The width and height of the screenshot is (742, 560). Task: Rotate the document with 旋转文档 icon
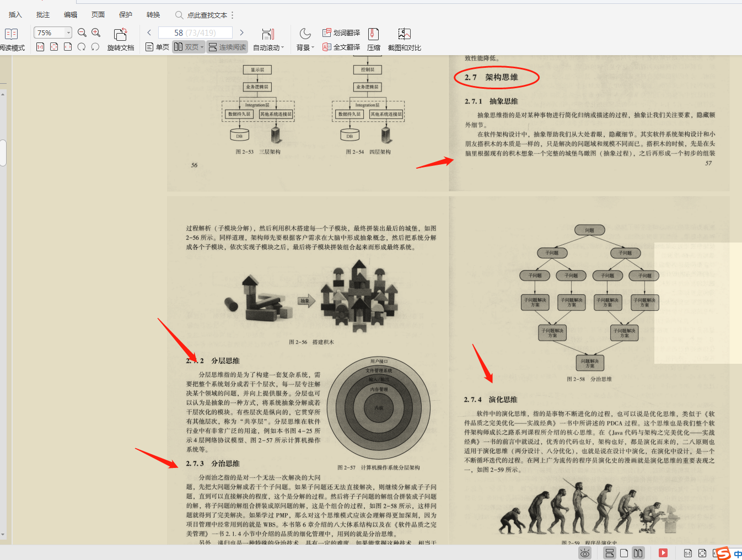(x=121, y=39)
